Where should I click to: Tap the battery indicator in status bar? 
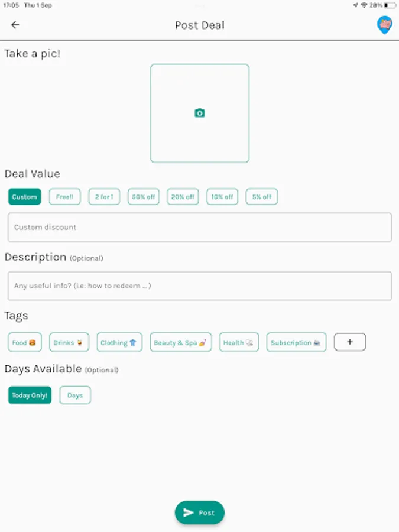(390, 5)
